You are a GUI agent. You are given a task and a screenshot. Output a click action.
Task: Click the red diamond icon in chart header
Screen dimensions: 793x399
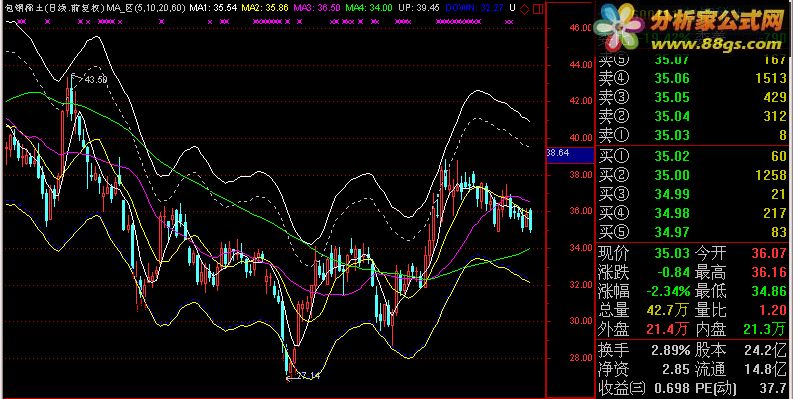[x=525, y=8]
